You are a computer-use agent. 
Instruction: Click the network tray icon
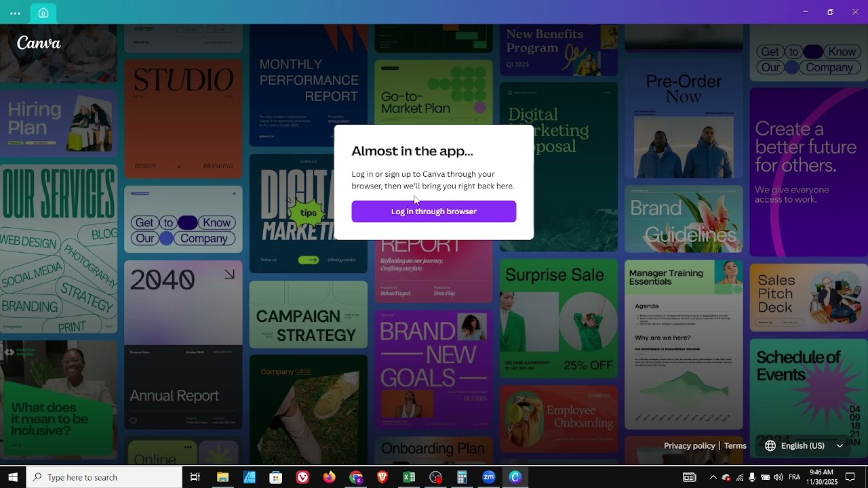coord(739,477)
